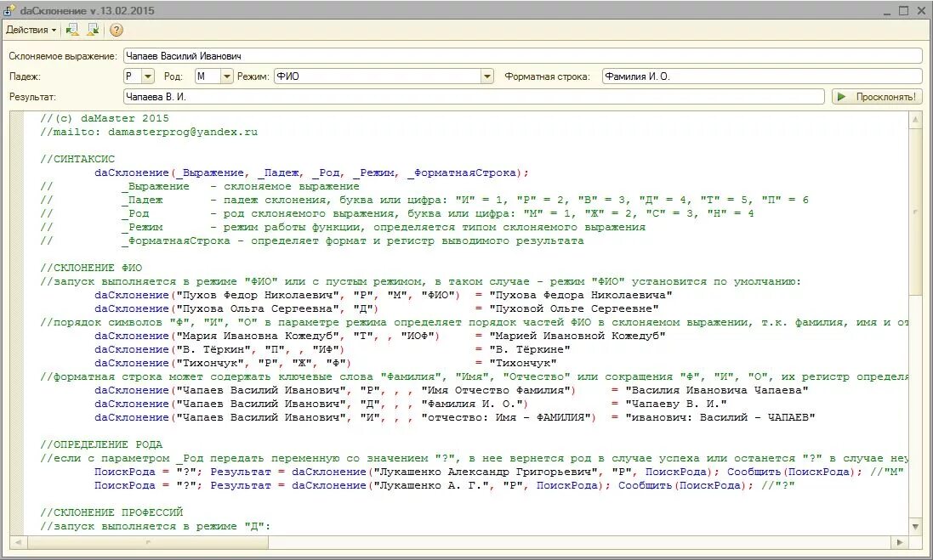
Task: Click the line with "В. Тёркин", "П"
Action: (332, 349)
